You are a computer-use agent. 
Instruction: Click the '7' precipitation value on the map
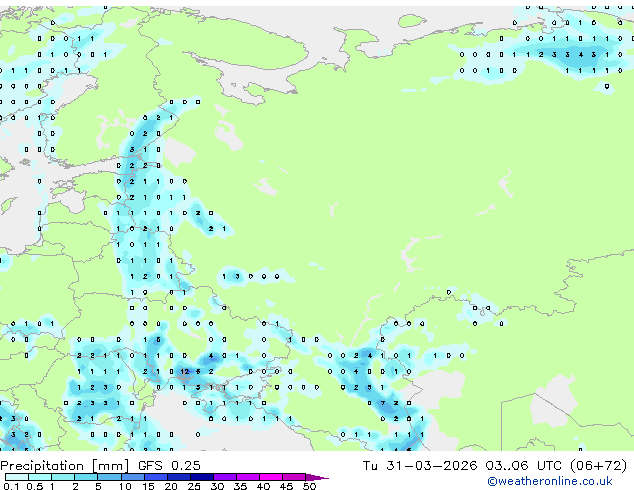click(383, 403)
